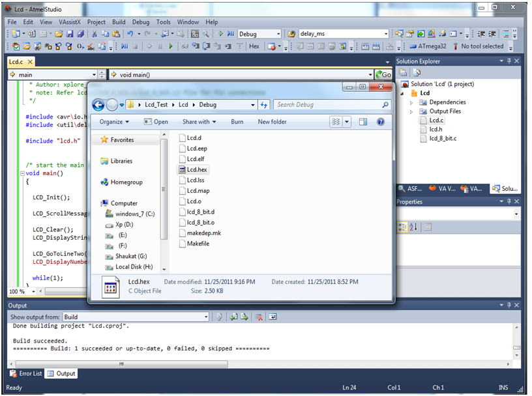Go to previous message in Output toolbar

pyautogui.click(x=233, y=317)
